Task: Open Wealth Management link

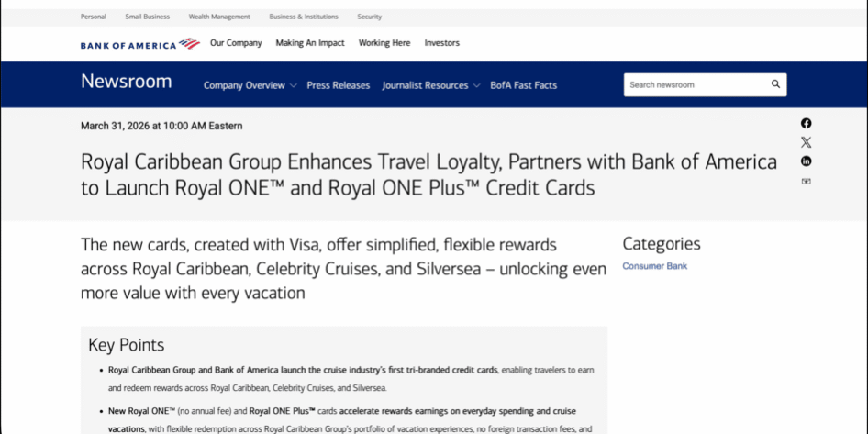Action: pos(219,17)
